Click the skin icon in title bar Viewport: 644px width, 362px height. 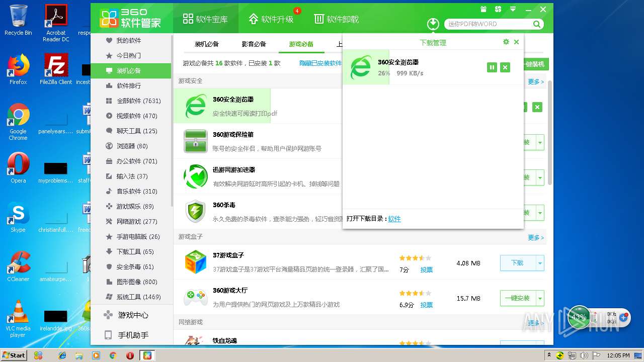pos(498,9)
